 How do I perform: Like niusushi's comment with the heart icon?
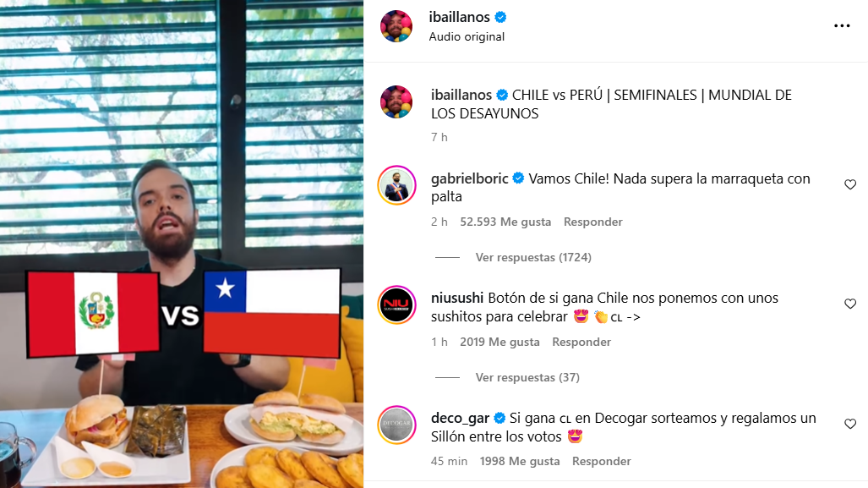(x=850, y=304)
